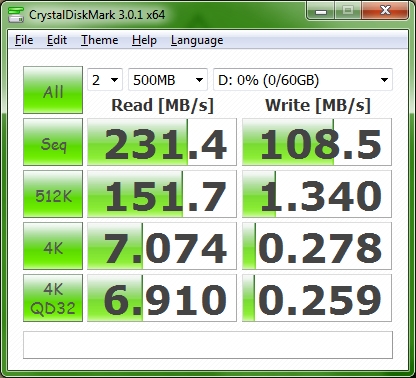Start the Seq sequential test
Image resolution: width=416 pixels, height=378 pixels.
point(53,142)
